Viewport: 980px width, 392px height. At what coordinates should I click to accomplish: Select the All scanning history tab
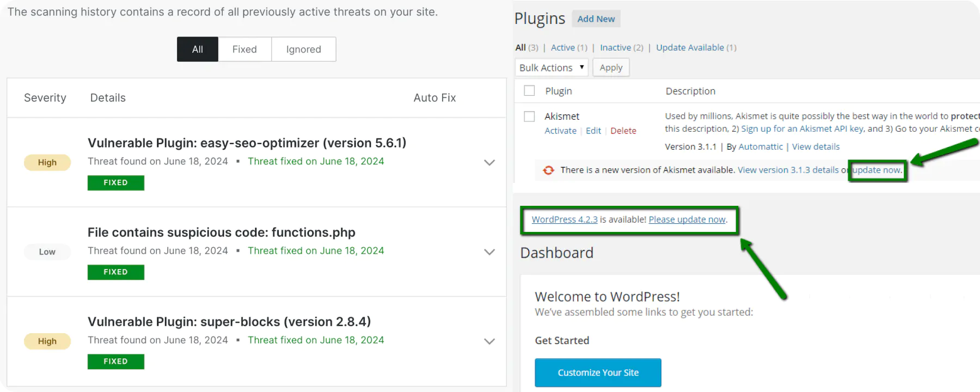(x=197, y=50)
